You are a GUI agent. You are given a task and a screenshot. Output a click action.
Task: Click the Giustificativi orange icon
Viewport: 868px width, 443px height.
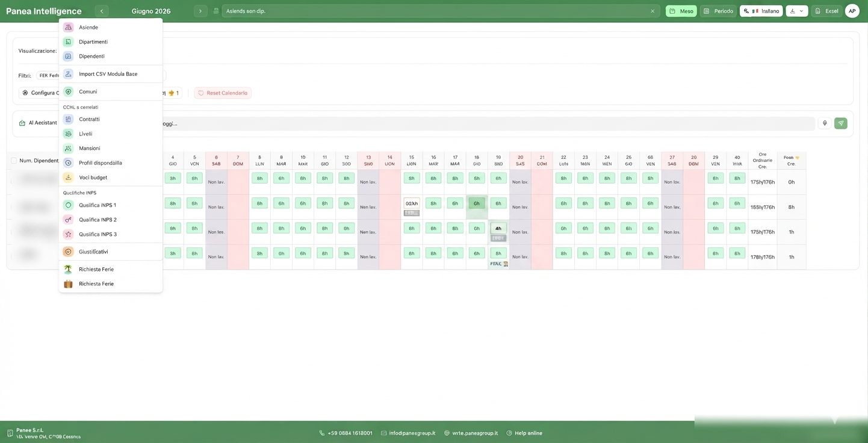[68, 252]
